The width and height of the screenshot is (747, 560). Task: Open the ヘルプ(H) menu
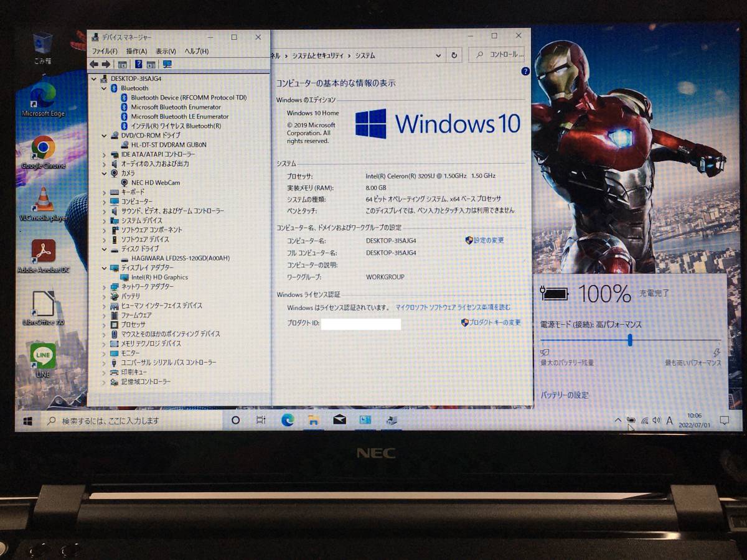point(197,51)
